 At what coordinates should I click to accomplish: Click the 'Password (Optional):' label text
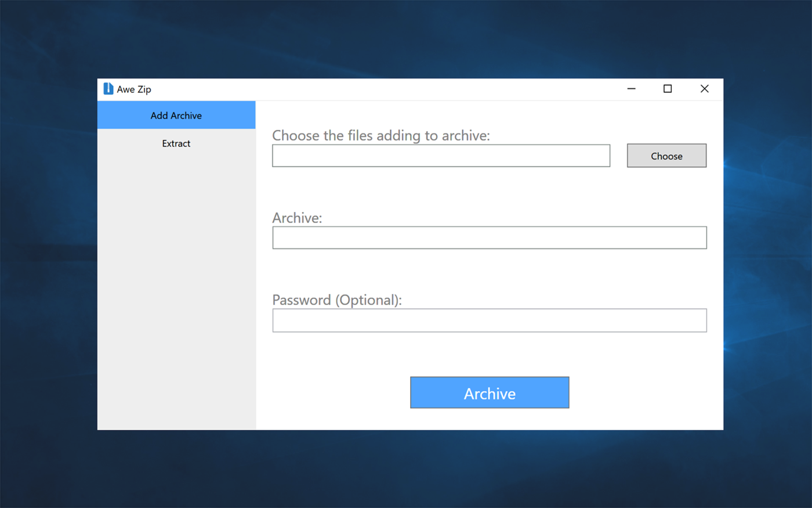click(337, 300)
